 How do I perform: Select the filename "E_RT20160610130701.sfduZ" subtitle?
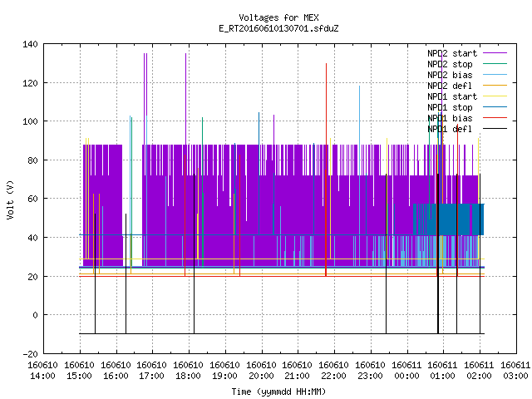click(x=278, y=28)
